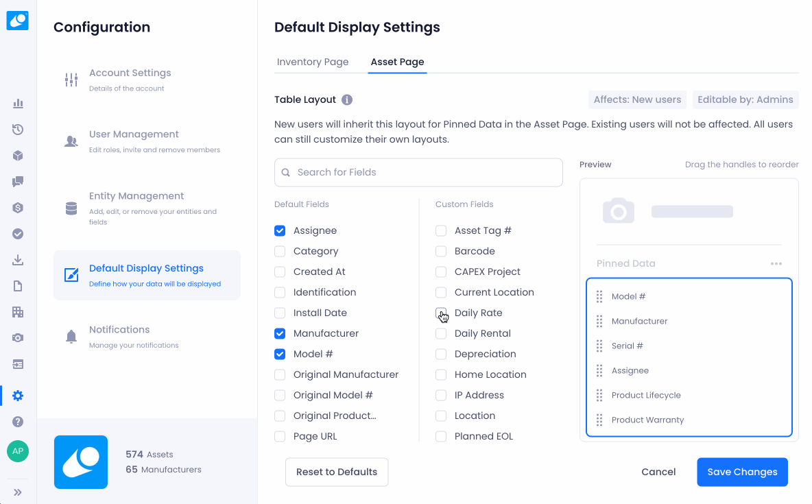Check the Category field
This screenshot has height=504, width=812.
pyautogui.click(x=280, y=251)
